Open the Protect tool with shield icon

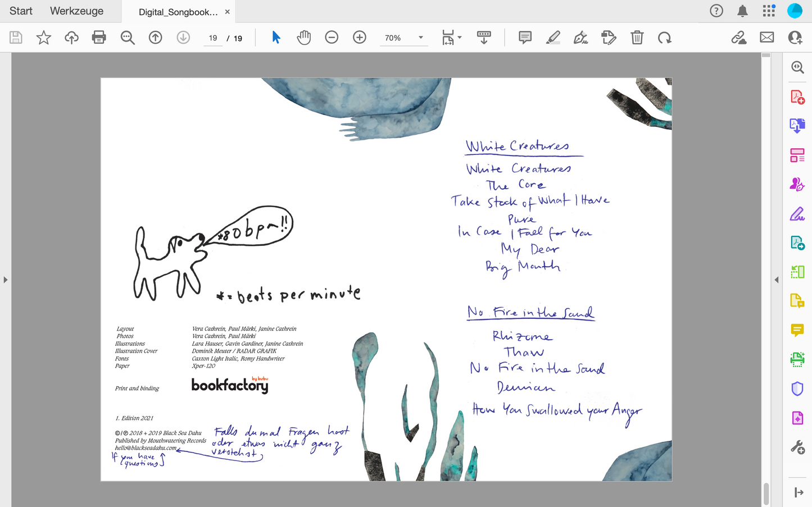coord(797,389)
